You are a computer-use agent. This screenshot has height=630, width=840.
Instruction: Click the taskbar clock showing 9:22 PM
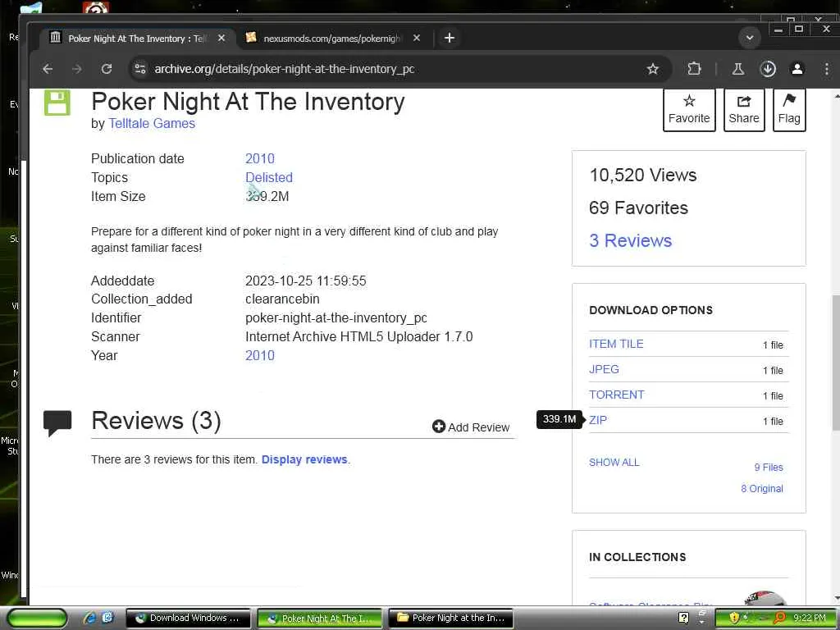pyautogui.click(x=810, y=618)
